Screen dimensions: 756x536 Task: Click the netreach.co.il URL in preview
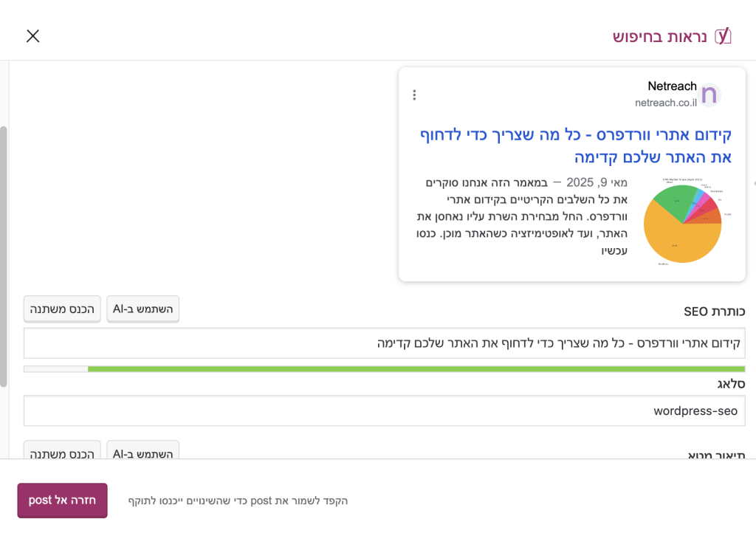[x=665, y=103]
